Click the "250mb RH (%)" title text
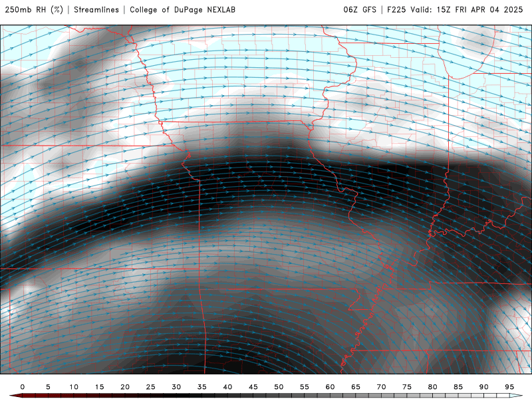 [35, 10]
